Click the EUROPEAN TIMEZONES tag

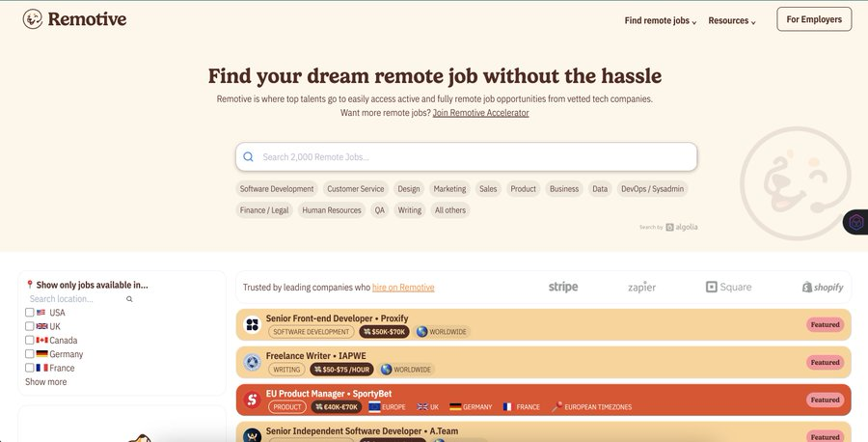point(592,407)
